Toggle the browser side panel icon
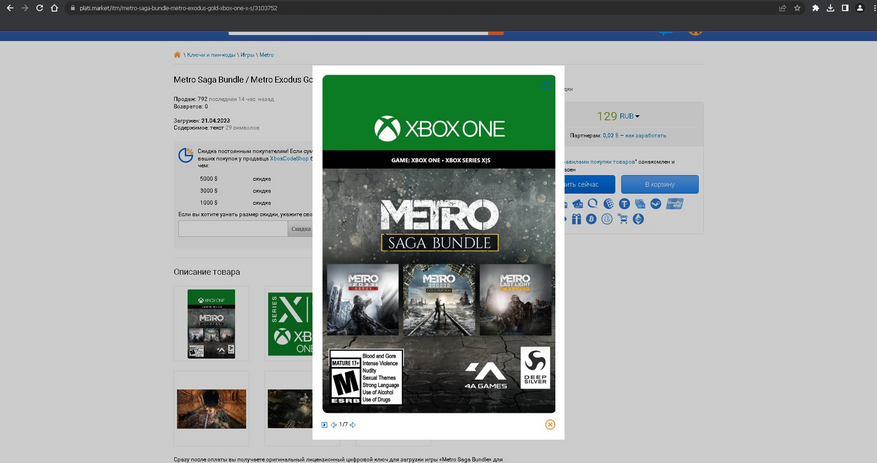 click(x=845, y=8)
